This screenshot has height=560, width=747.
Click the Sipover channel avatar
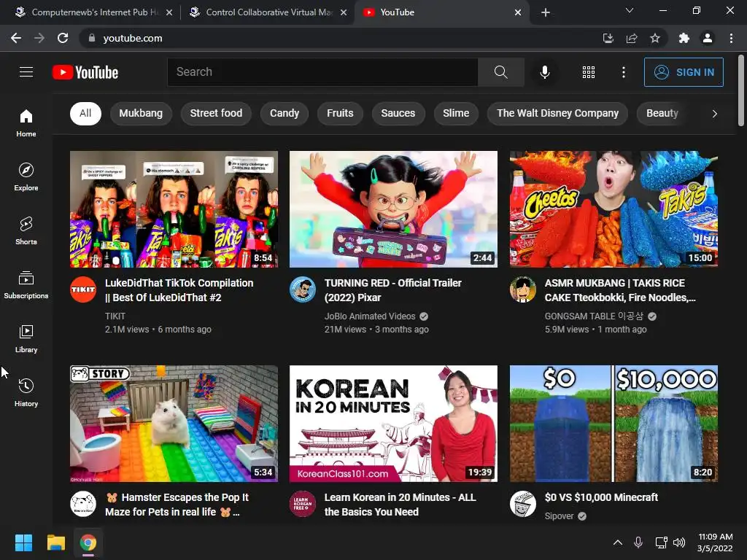pyautogui.click(x=522, y=504)
